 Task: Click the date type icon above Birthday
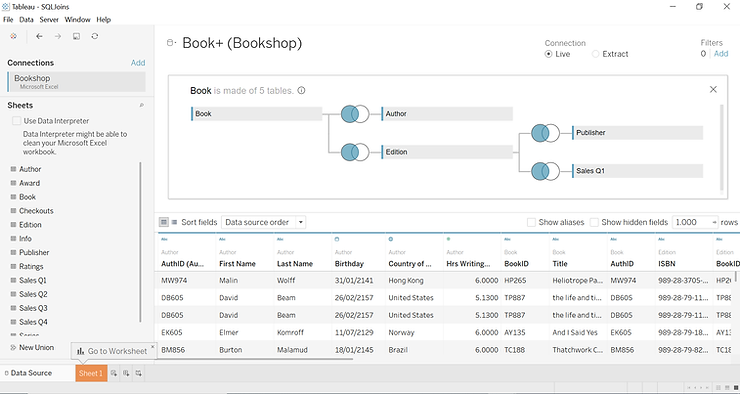point(337,239)
